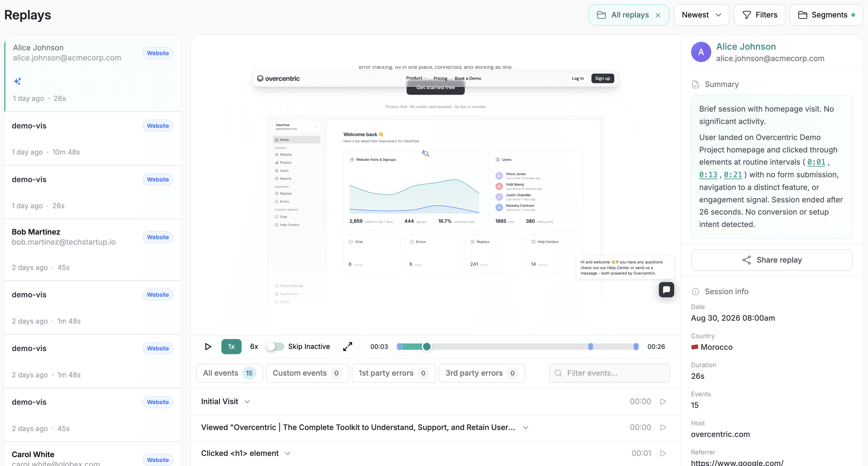Jump to 0:01 timestamp in summary
Screen dimensions: 868x466
[x=816, y=162]
